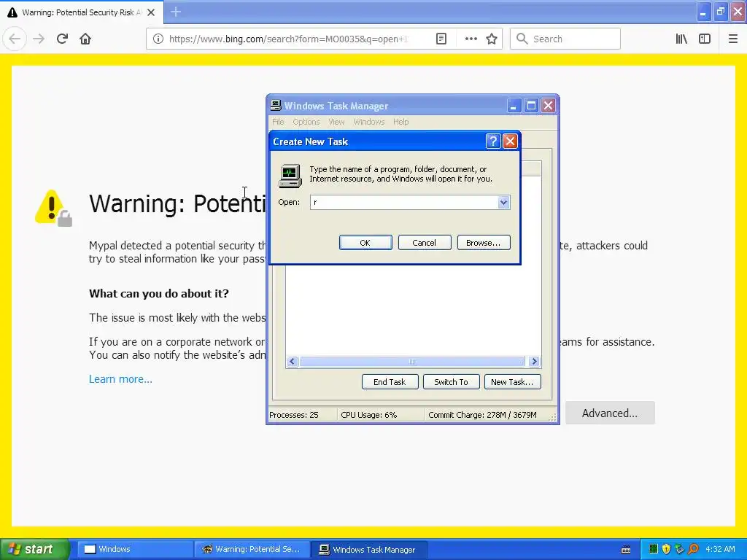Screen dimensions: 747x560
Task: Go back using browser back arrow
Action: click(x=15, y=39)
